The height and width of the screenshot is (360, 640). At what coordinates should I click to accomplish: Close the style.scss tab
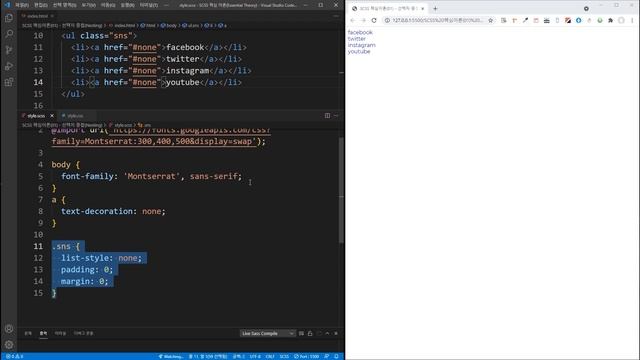click(52, 116)
